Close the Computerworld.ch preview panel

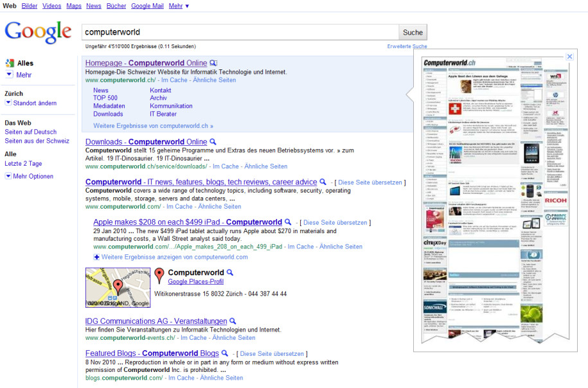[569, 57]
